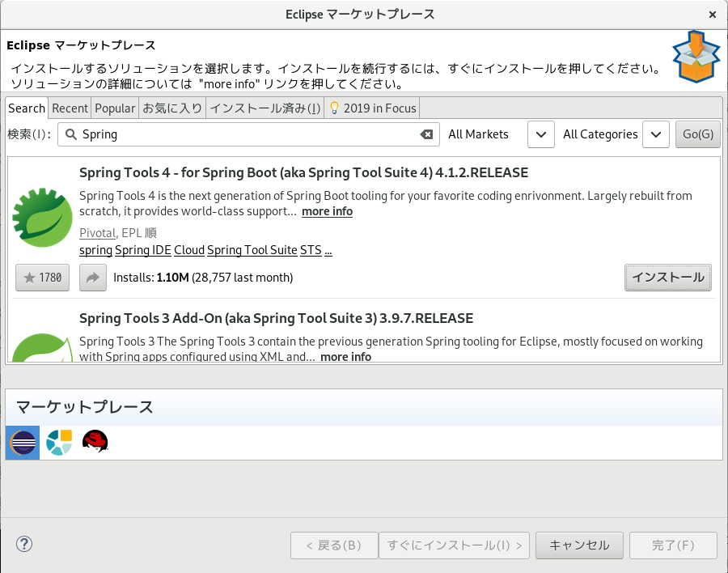The image size is (728, 573).
Task: Show more tags via ellipsis link
Action: pyautogui.click(x=328, y=250)
